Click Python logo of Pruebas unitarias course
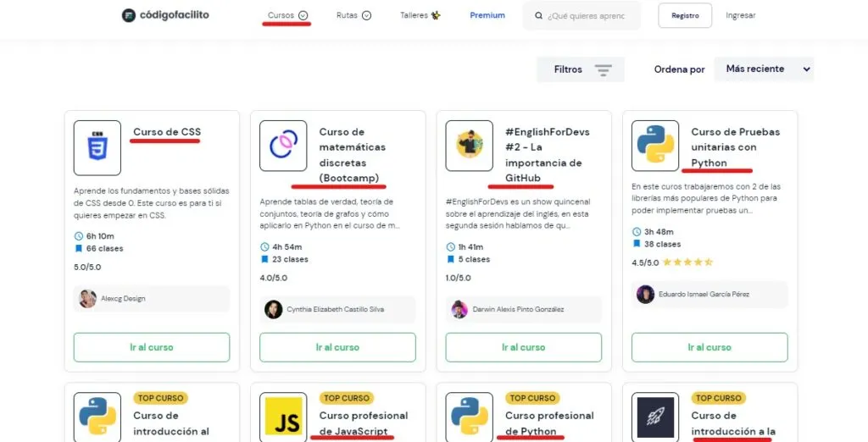This screenshot has height=442, width=868. click(655, 146)
